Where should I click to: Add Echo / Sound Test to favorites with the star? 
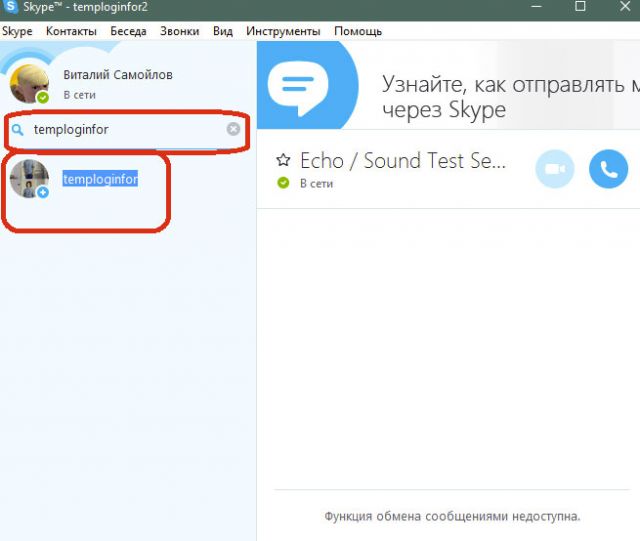[x=283, y=160]
